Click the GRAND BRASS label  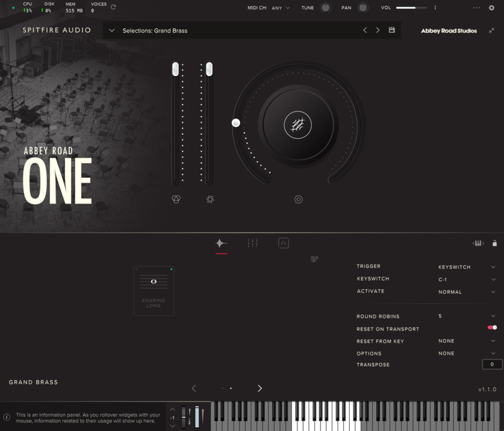coord(33,382)
